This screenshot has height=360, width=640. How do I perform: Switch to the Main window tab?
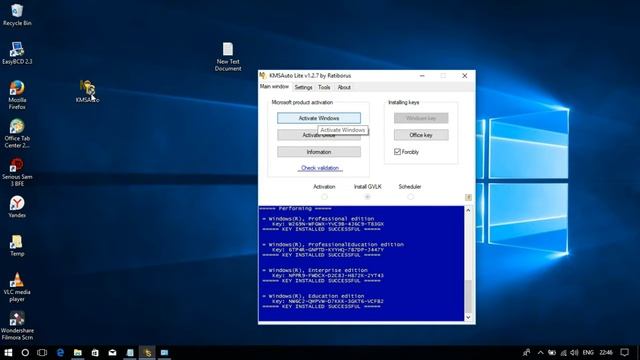[x=274, y=87]
